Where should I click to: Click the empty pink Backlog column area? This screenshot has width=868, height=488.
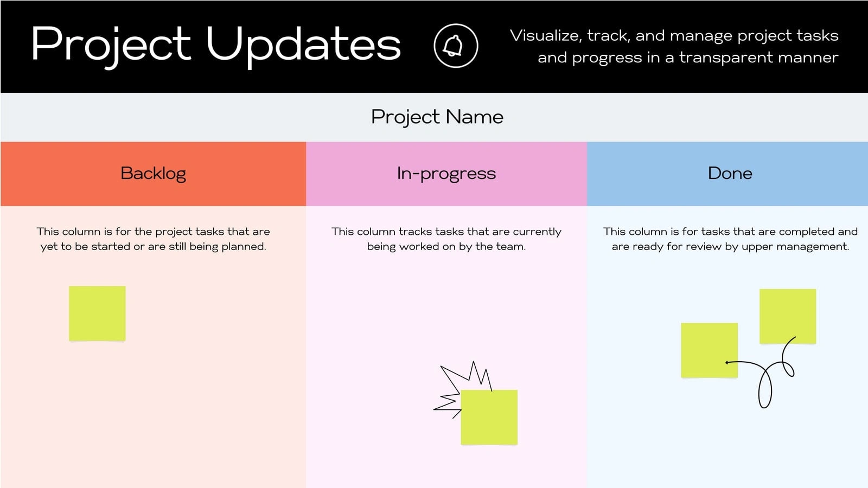206,401
